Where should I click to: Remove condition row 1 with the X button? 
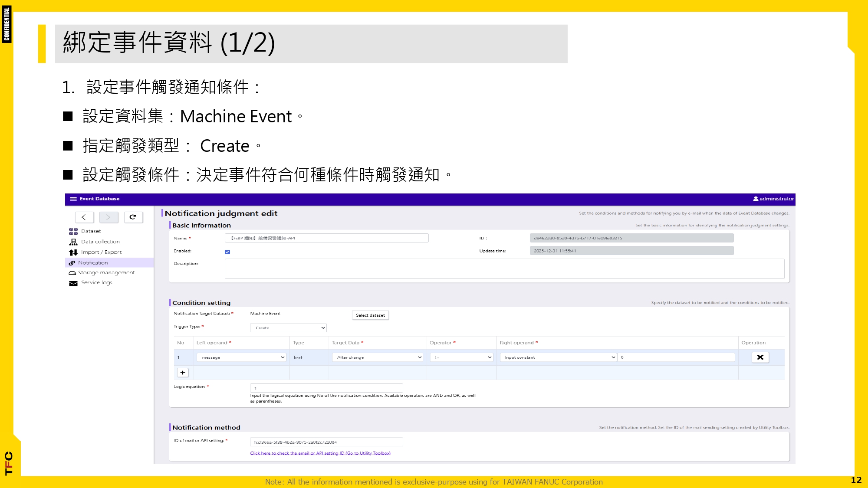pyautogui.click(x=760, y=357)
